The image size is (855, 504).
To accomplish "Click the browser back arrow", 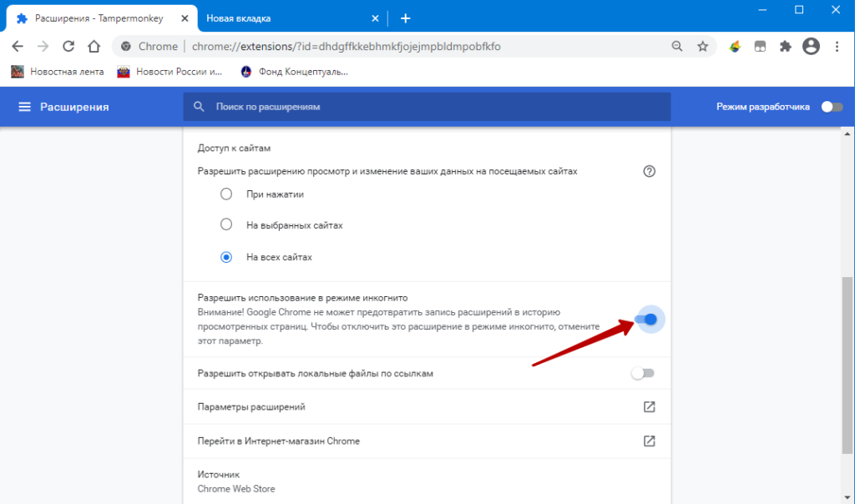I will click(18, 47).
